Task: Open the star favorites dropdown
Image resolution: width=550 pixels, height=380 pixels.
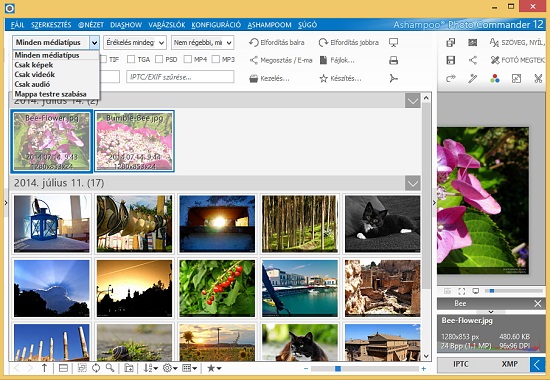Action: click(214, 368)
